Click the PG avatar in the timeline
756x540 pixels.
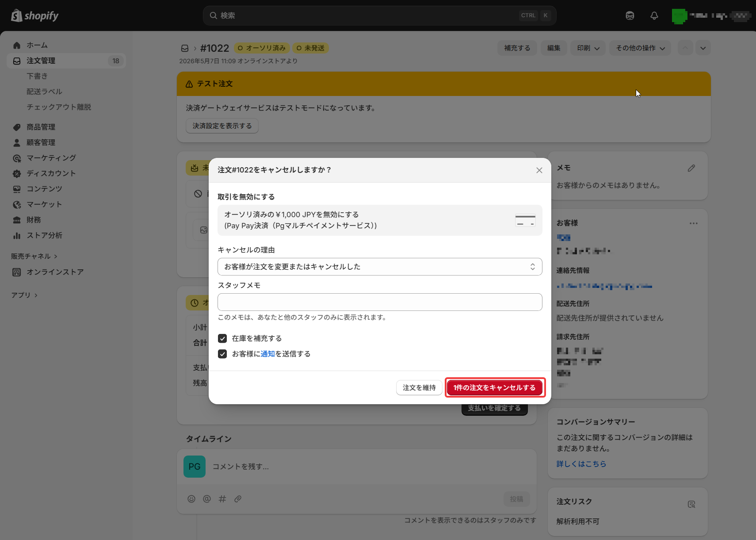point(195,467)
